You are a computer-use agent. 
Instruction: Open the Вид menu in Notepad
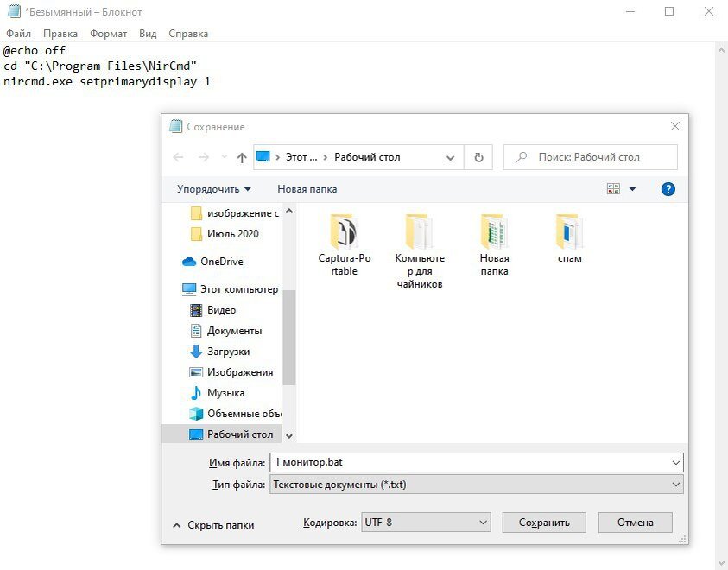pos(148,34)
